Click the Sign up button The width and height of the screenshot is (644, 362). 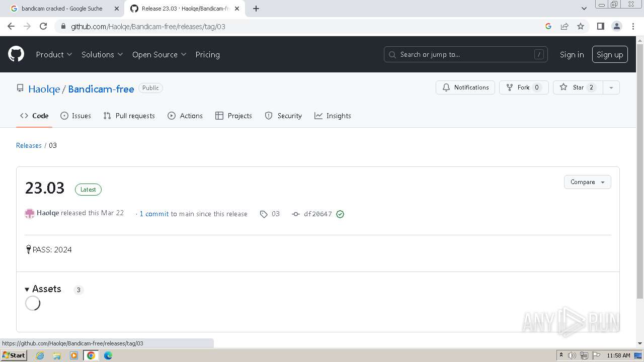pyautogui.click(x=610, y=54)
